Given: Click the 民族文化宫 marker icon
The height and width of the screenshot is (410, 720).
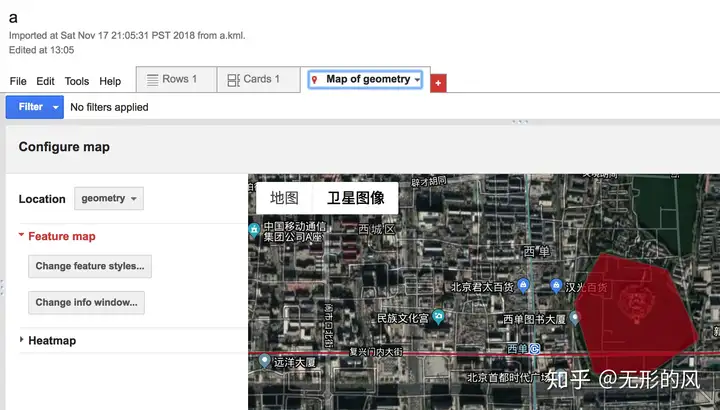Looking at the screenshot, I should coord(439,316).
